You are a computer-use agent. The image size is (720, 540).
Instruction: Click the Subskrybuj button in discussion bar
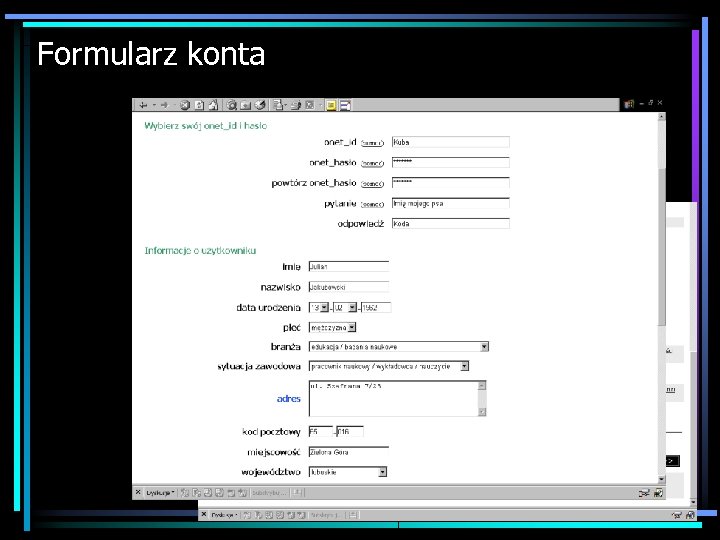[269, 493]
